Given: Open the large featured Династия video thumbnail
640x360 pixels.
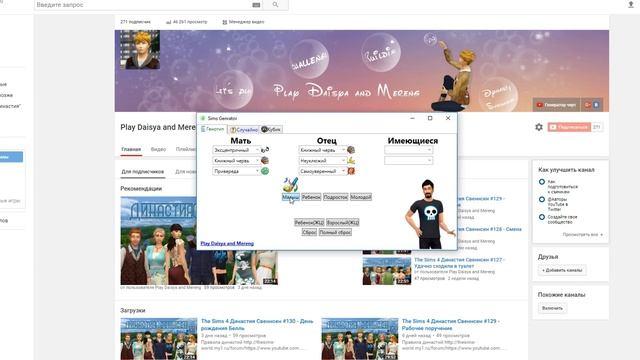Looking at the screenshot, I should point(199,241).
